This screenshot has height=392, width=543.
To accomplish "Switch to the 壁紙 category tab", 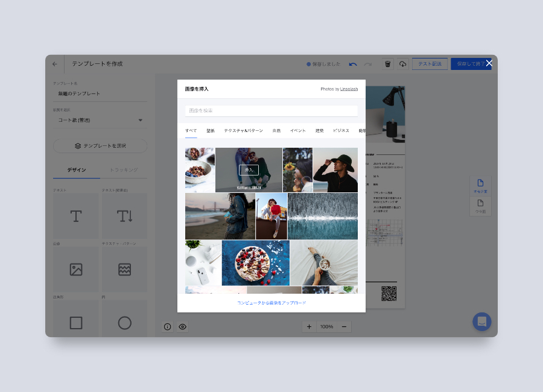I will pos(211,130).
